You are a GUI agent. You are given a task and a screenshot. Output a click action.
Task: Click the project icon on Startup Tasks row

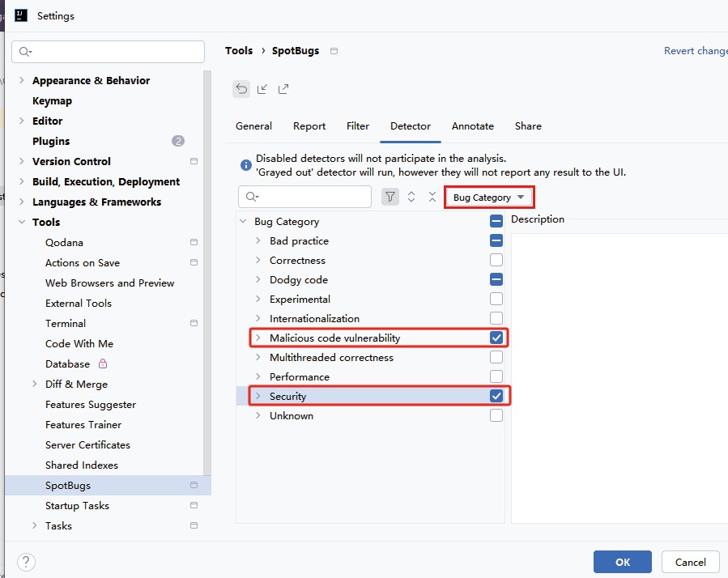coord(194,505)
